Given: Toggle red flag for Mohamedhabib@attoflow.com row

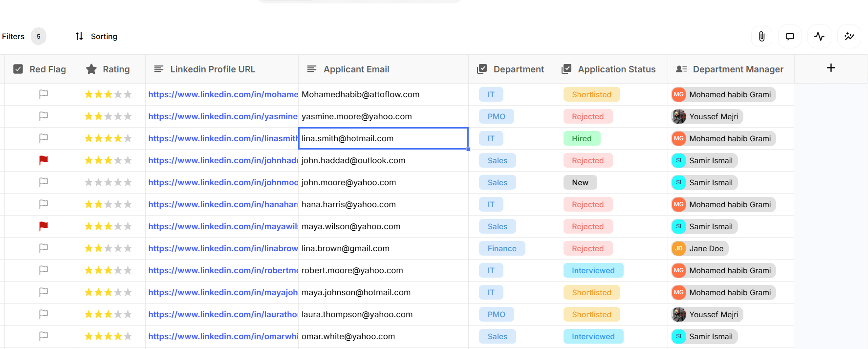Looking at the screenshot, I should click(x=43, y=94).
